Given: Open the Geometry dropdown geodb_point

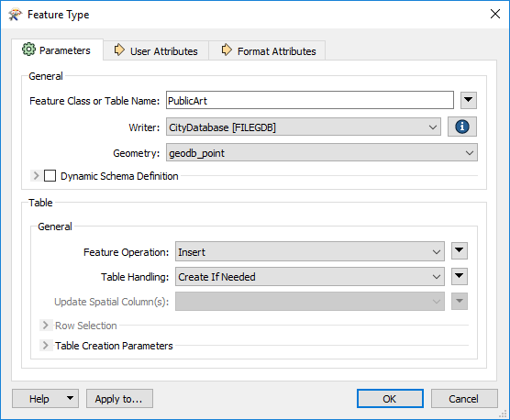Looking at the screenshot, I should tap(322, 152).
